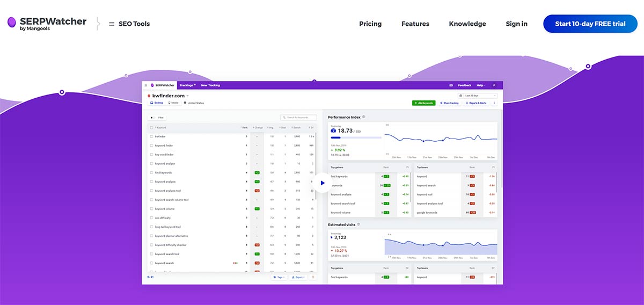The height and width of the screenshot is (305, 644).
Task: Open the Pricing page
Action: coord(370,24)
